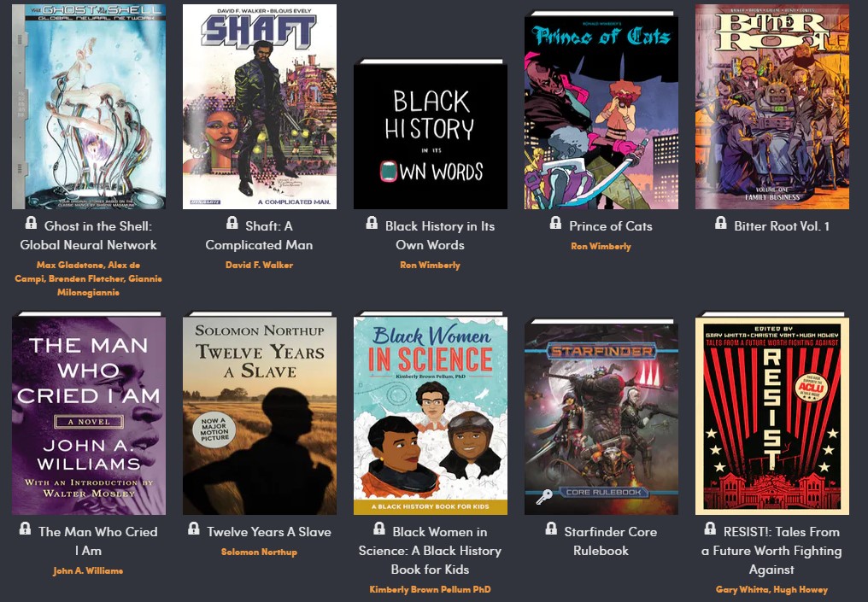Click lock icon for Black History in Its Own Words
This screenshot has height=602, width=868.
(371, 224)
